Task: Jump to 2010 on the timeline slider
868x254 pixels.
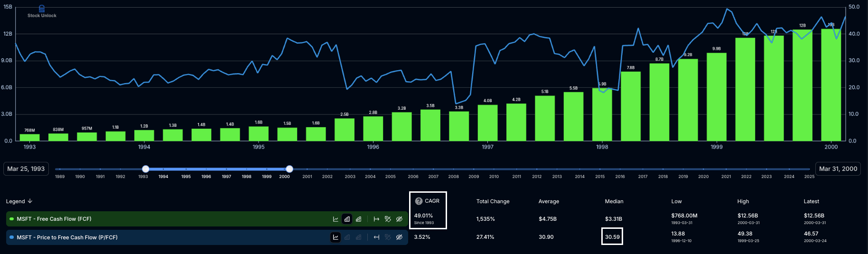Action: tap(494, 177)
